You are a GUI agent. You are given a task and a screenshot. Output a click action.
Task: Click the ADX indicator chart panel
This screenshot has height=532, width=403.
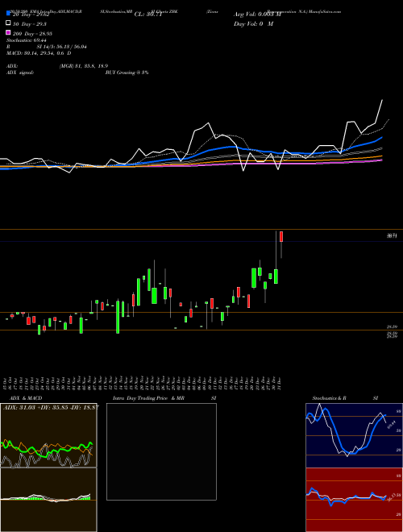point(48,435)
